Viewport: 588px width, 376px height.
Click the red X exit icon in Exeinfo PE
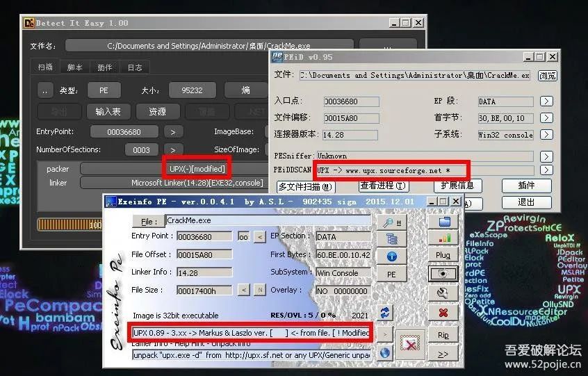(443, 313)
